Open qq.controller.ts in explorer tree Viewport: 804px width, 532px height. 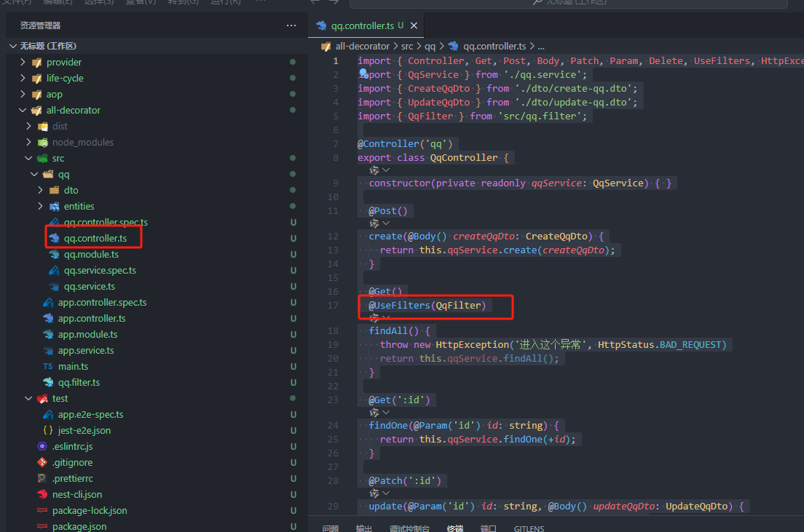pos(95,238)
